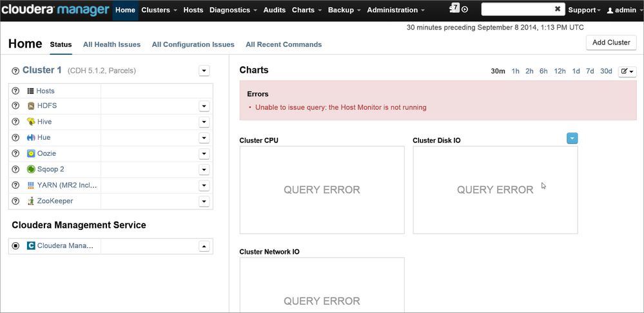Open the Cluster 1 actions dropdown
Viewport: 644px width, 313px height.
[x=204, y=71]
